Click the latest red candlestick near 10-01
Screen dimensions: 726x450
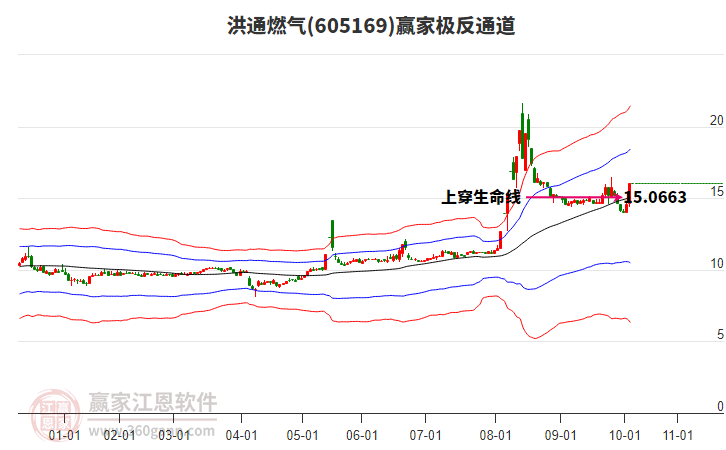(630, 194)
